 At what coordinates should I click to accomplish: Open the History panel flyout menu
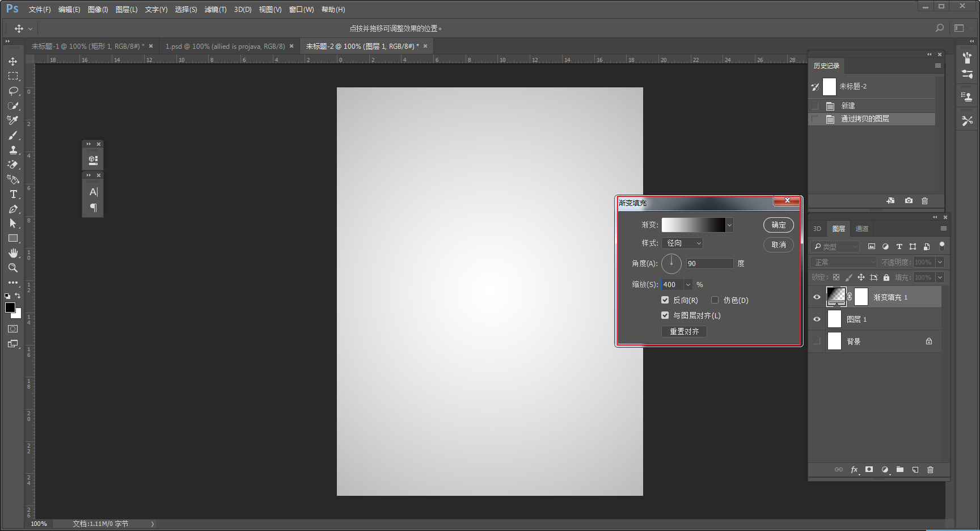pos(938,66)
